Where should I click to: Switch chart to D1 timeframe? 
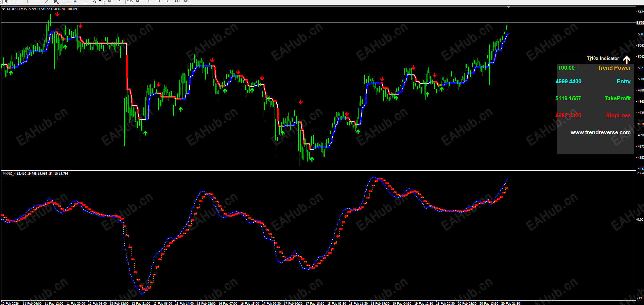[x=168, y=1]
